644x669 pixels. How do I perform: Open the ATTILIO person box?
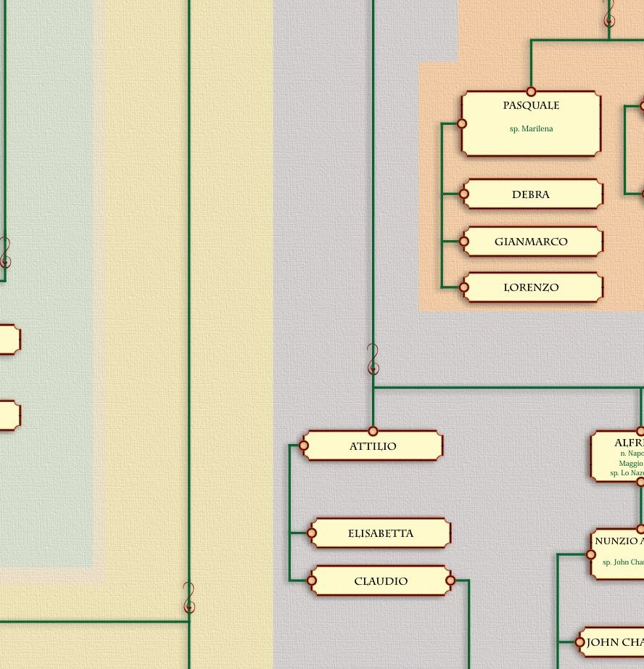click(x=373, y=446)
